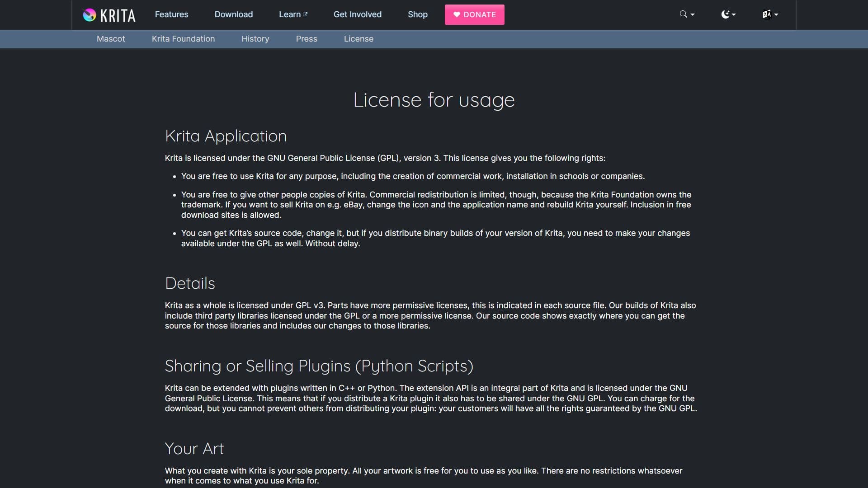Open the Get Involved menu
The image size is (868, 488).
click(357, 14)
